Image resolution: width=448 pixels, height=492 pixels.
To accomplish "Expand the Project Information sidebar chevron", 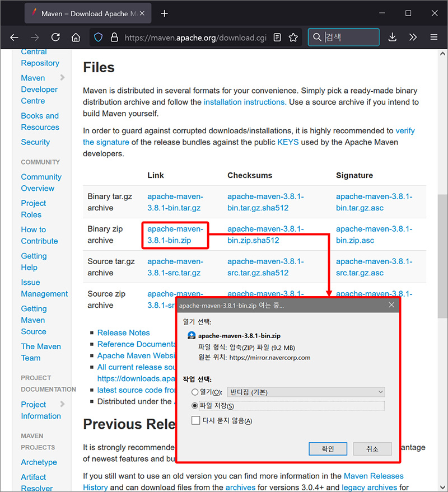I will pos(62,404).
